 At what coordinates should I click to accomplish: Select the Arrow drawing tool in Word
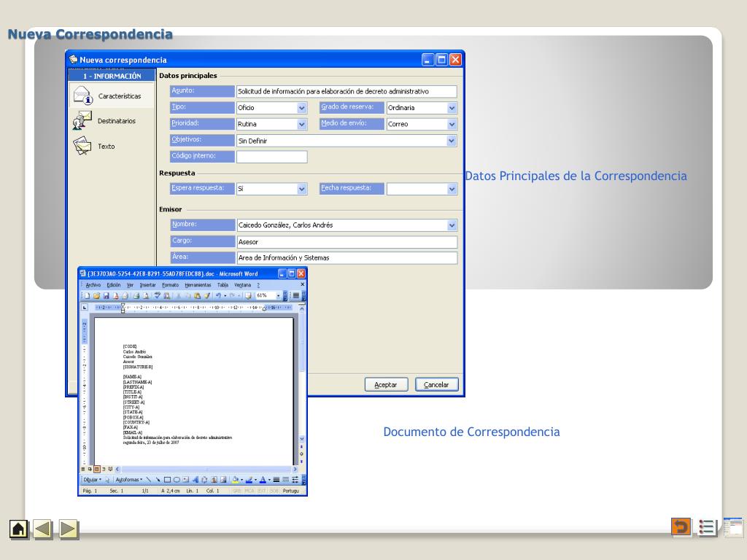[x=158, y=480]
